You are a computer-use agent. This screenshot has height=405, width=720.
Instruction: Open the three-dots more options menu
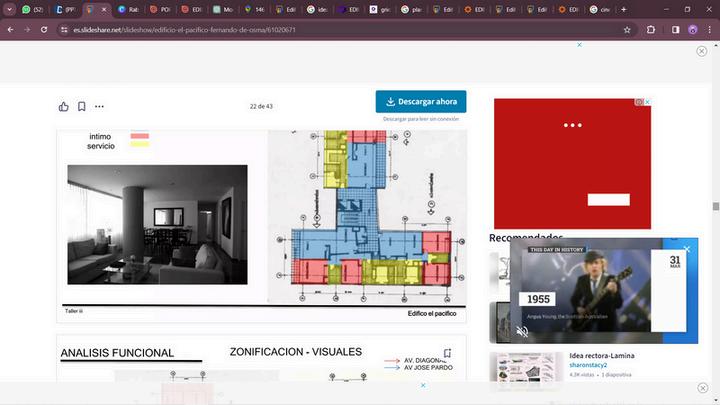pyautogui.click(x=99, y=107)
